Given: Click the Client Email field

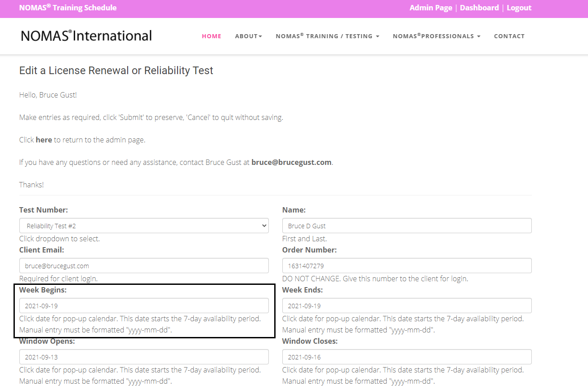Looking at the screenshot, I should [144, 266].
